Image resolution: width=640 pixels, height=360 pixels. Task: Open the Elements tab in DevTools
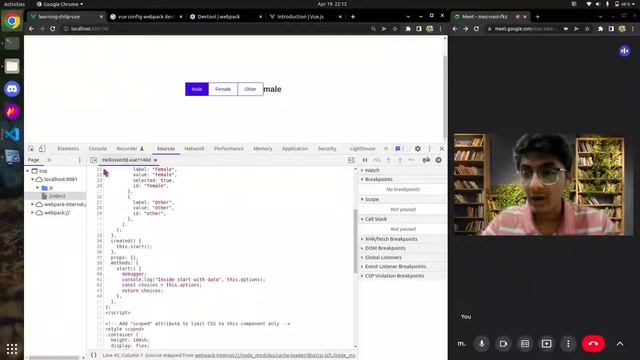[68, 149]
